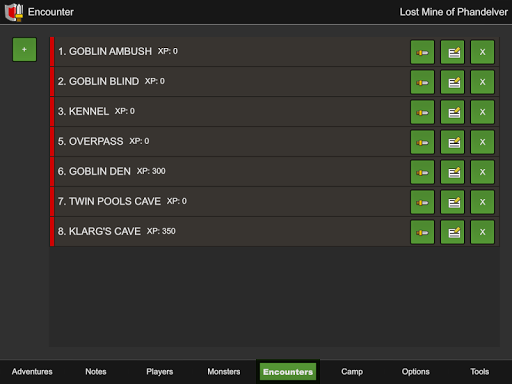
Task: Go to the Players tab
Action: tap(160, 372)
